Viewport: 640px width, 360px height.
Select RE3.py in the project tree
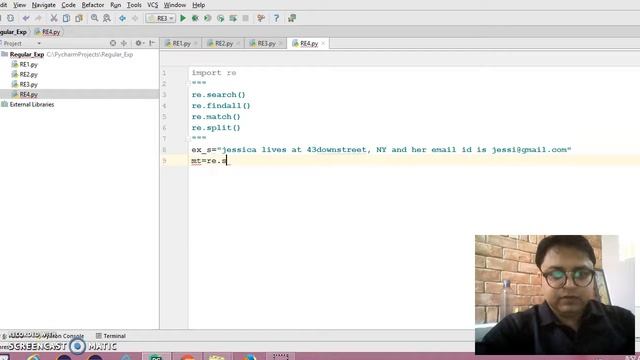pos(28,84)
